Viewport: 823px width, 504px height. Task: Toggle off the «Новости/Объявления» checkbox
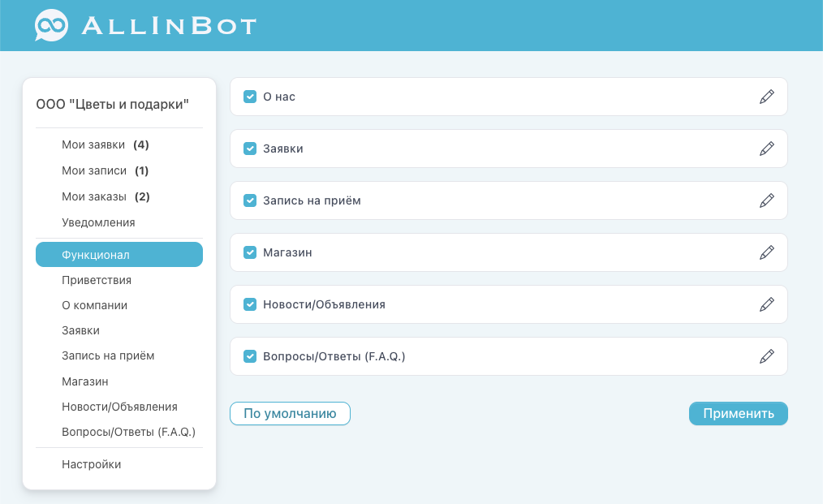click(249, 304)
